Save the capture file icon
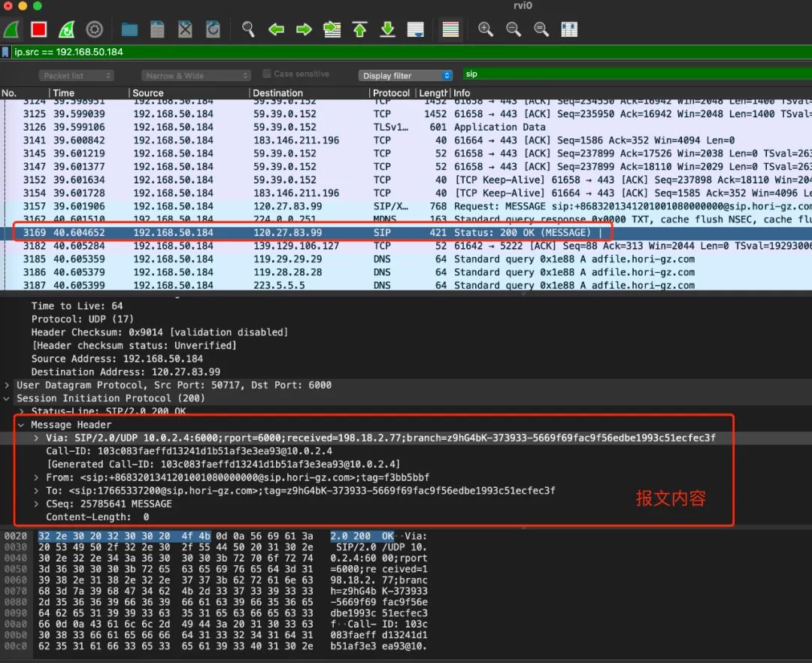The width and height of the screenshot is (812, 663). pyautogui.click(x=157, y=29)
